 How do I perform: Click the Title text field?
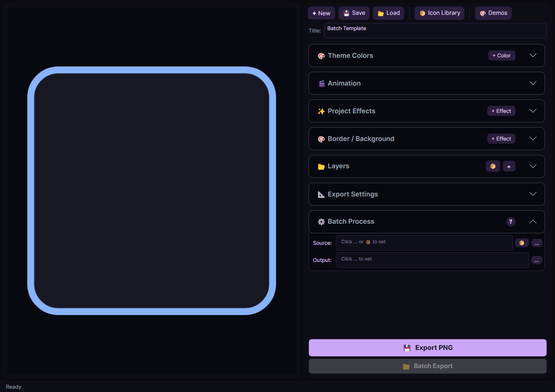coord(434,31)
